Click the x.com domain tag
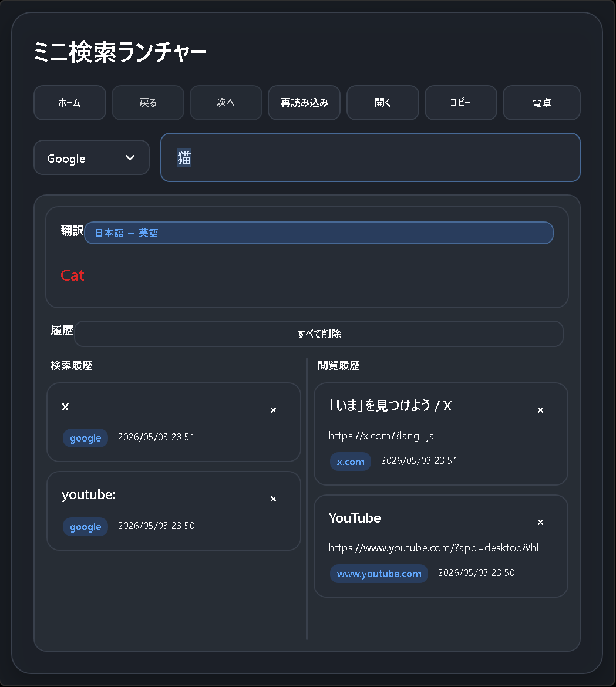Screen dimensions: 616x687 tap(351, 462)
